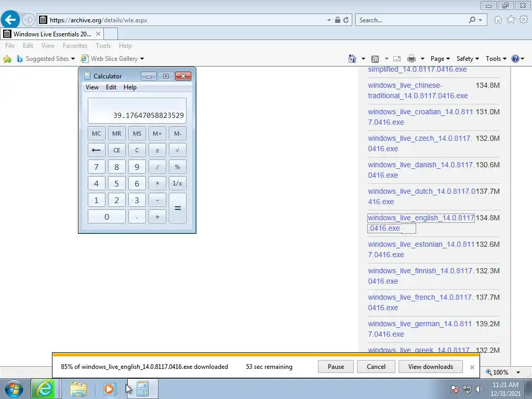The image size is (532, 399).
Task: Click the Pause download button
Action: [x=336, y=366]
